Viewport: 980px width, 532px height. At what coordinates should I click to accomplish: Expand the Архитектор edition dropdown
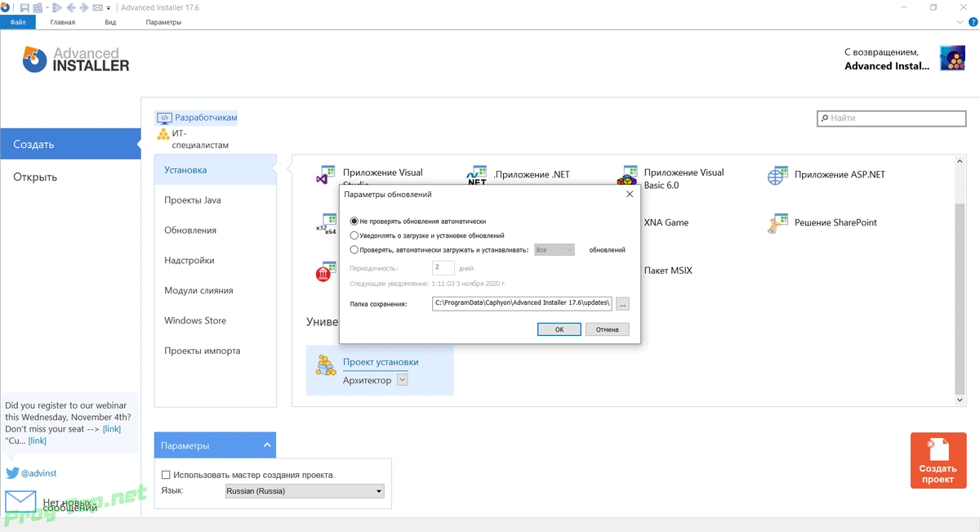(x=402, y=380)
